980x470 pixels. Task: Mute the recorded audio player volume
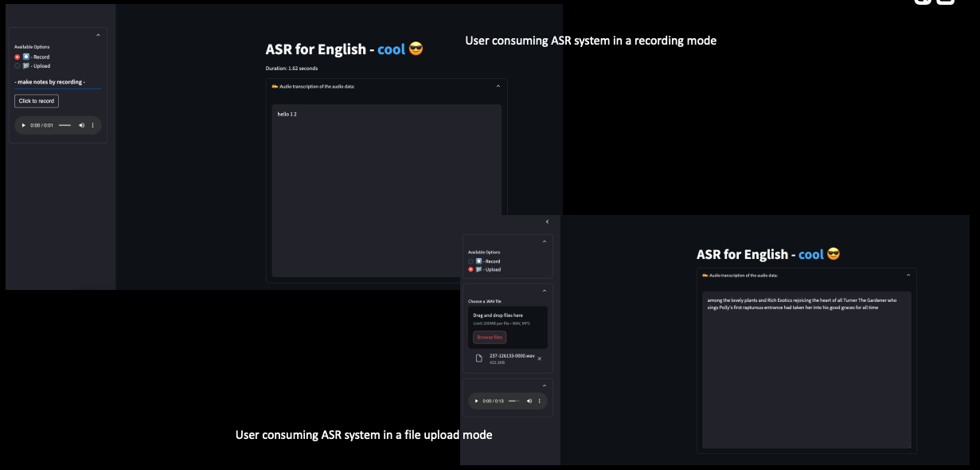coord(81,125)
